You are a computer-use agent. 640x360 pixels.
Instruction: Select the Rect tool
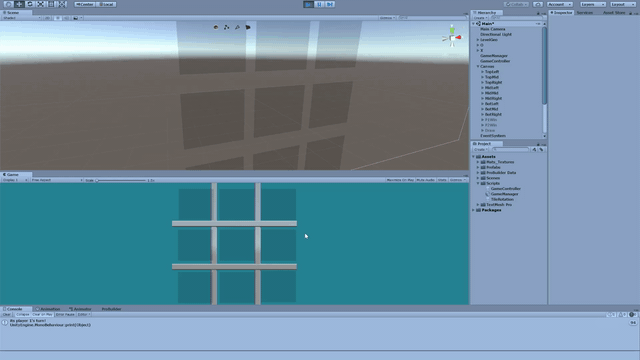(51, 4)
